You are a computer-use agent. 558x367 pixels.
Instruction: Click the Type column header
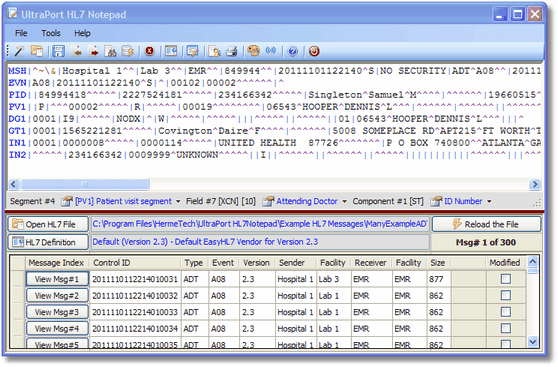[x=195, y=263]
